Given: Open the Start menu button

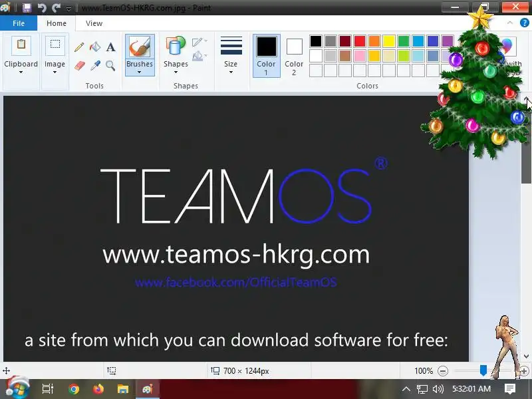Looking at the screenshot, I should [x=18, y=388].
